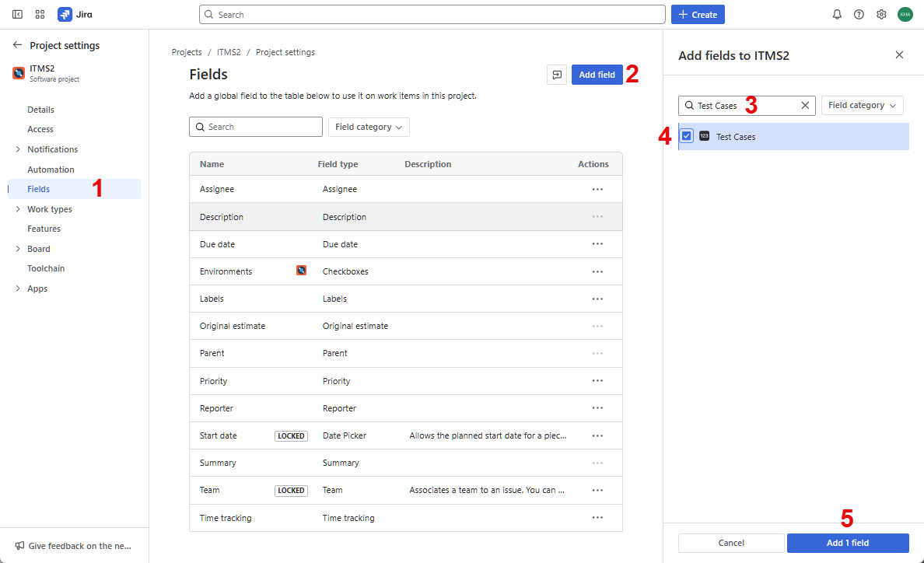Click the back arrow beside Project settings

(x=17, y=45)
